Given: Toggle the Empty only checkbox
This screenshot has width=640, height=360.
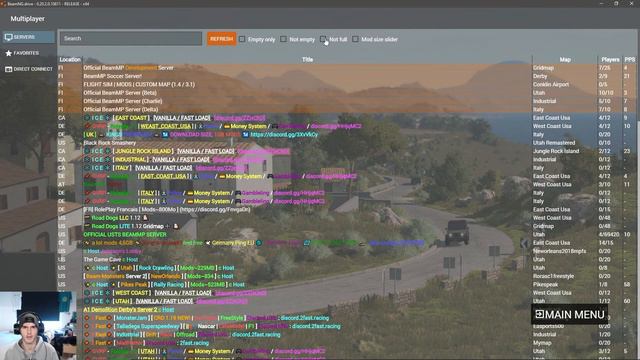Looking at the screenshot, I should (242, 39).
